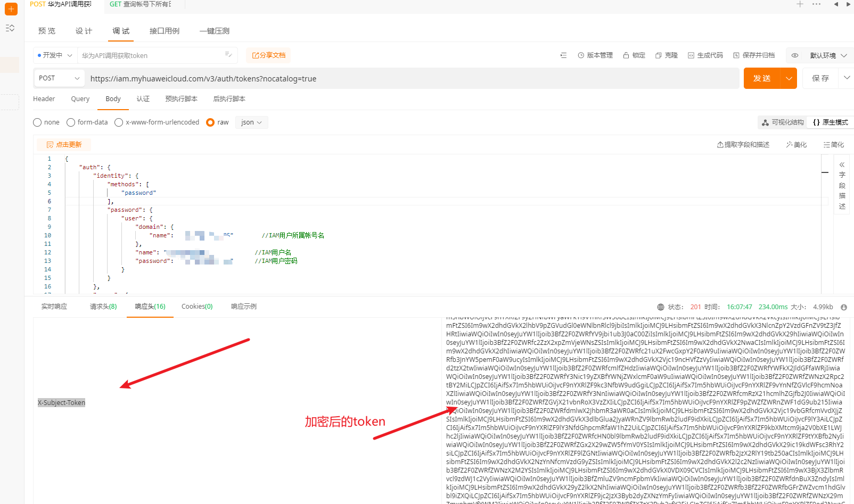Open the 开发中 status dropdown
Viewport: 854px width, 504px height.
coord(55,55)
